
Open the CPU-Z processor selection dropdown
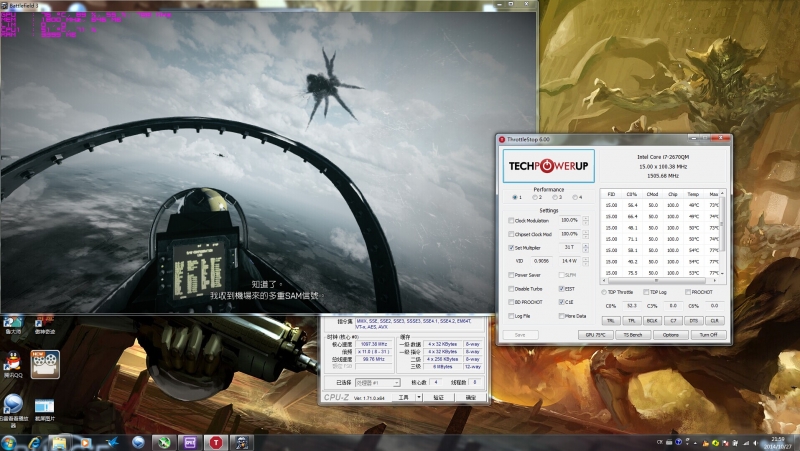tap(378, 383)
